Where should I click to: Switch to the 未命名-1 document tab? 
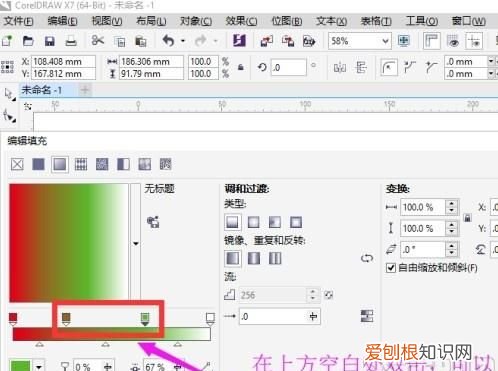click(x=42, y=90)
